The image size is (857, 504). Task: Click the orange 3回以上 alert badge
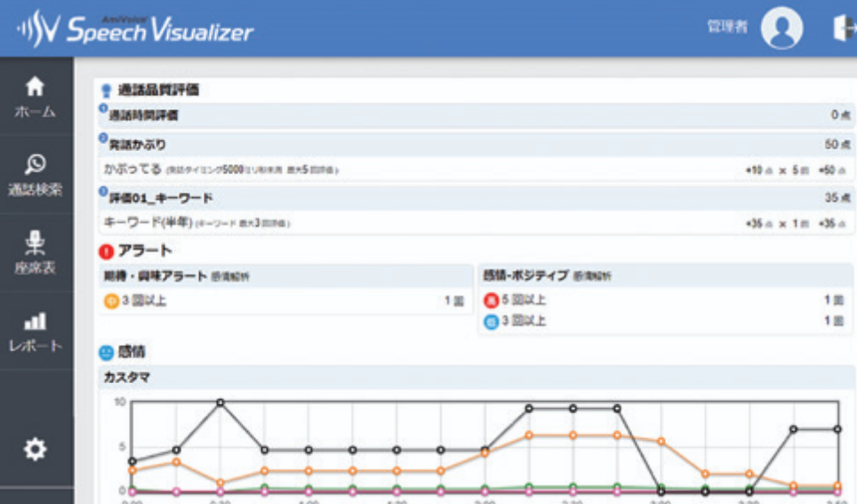[x=112, y=301]
